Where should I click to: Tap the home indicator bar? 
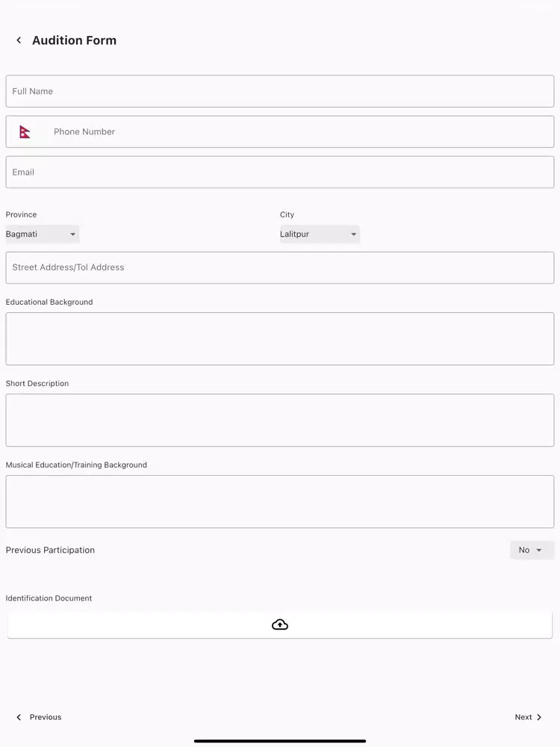pyautogui.click(x=280, y=741)
